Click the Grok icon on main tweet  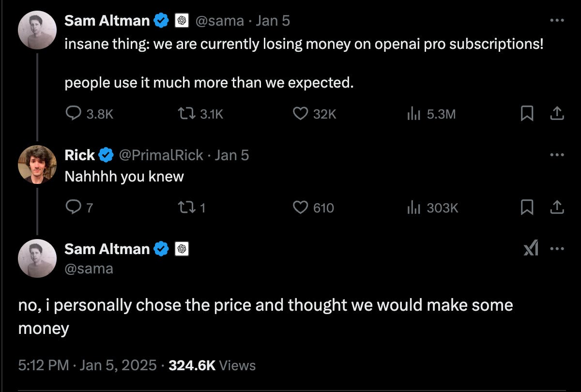[x=531, y=249]
